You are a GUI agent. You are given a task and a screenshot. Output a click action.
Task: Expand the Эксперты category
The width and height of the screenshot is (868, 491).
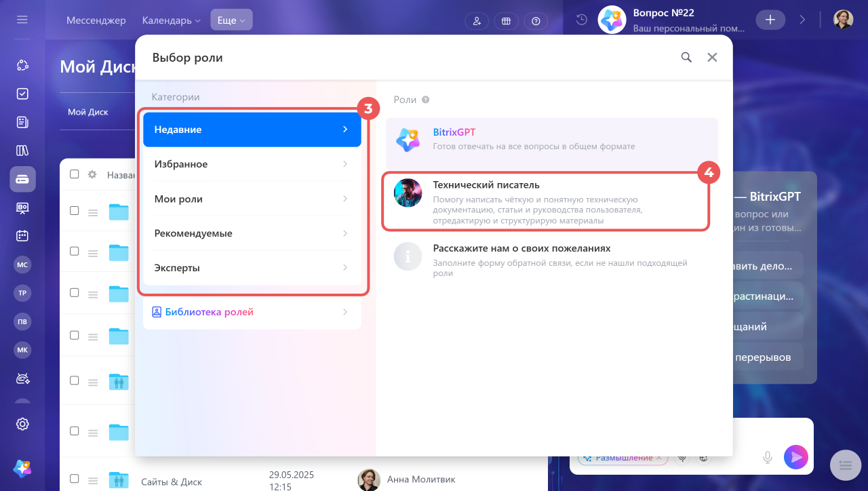[252, 268]
